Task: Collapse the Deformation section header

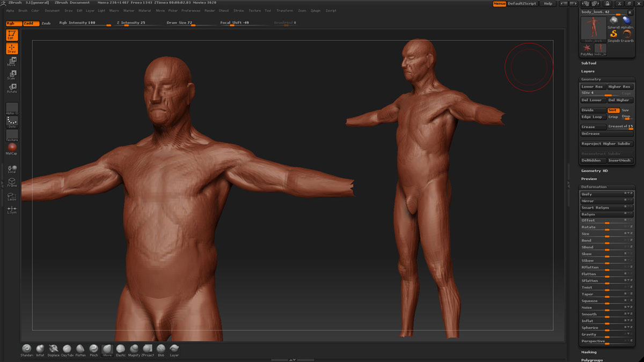Action: 594,187
